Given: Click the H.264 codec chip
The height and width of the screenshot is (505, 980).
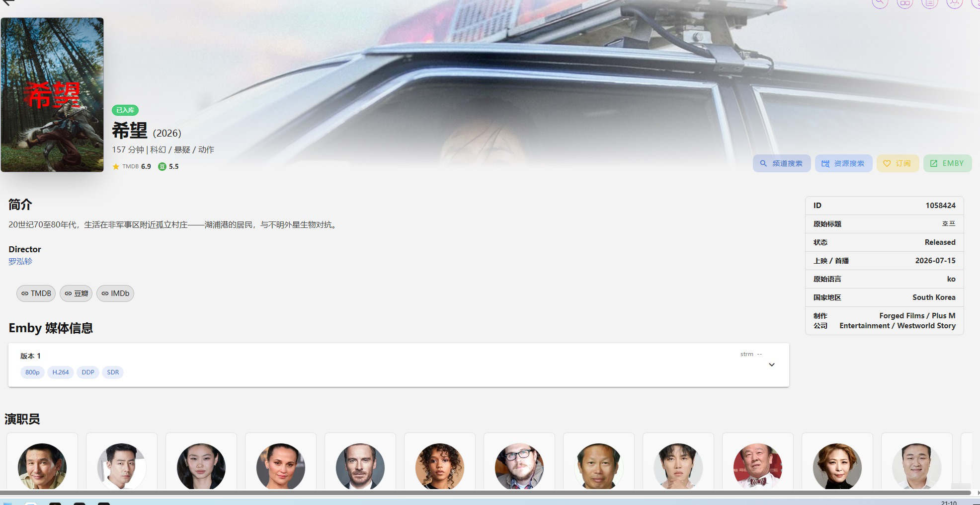Looking at the screenshot, I should coord(61,372).
